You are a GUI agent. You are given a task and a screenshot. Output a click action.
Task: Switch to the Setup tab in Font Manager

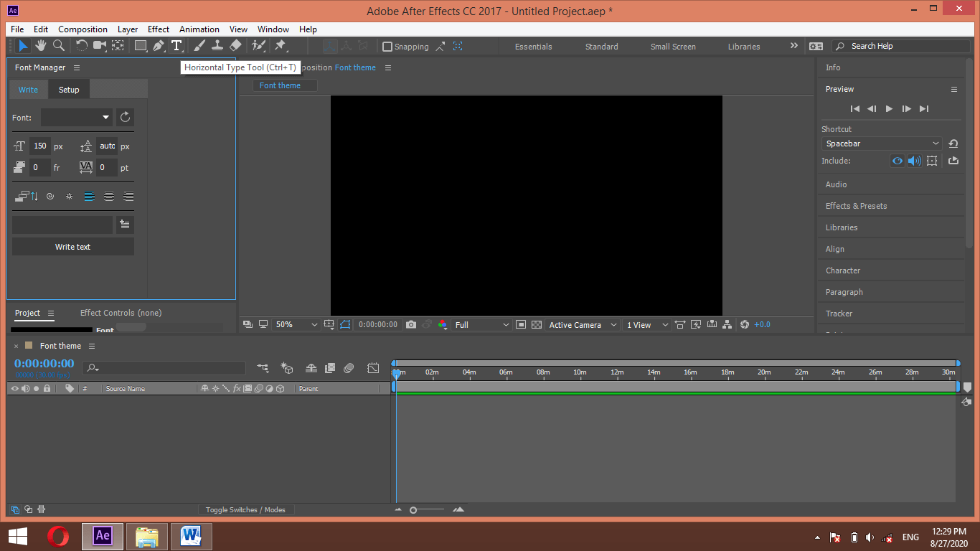click(69, 89)
